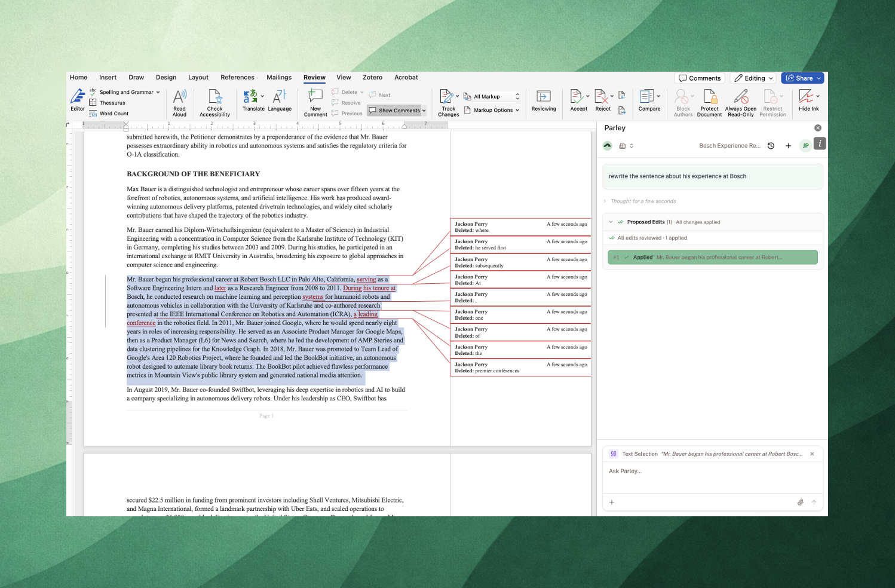Viewport: 895px width, 588px height.
Task: Open the Reviewing pane
Action: pos(544,100)
